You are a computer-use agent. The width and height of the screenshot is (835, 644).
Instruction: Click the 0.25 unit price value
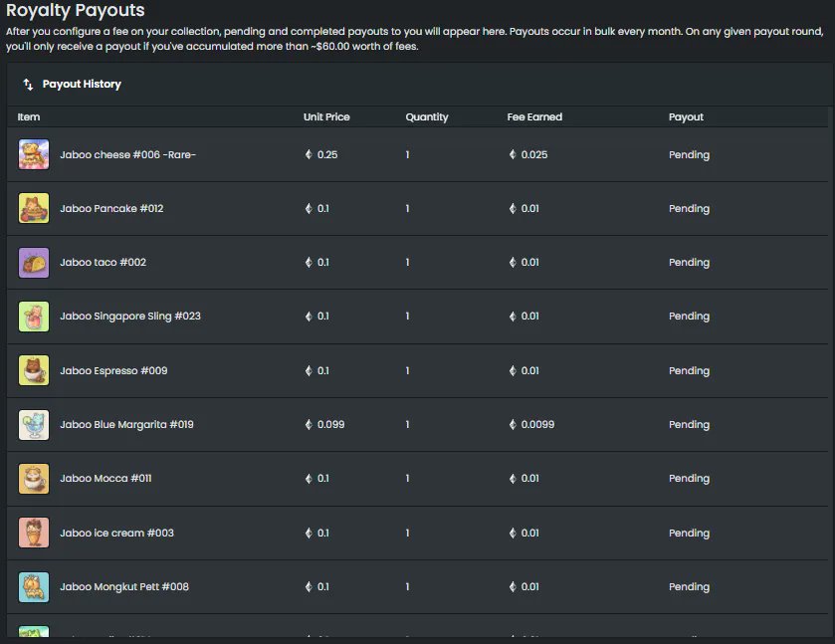(327, 154)
